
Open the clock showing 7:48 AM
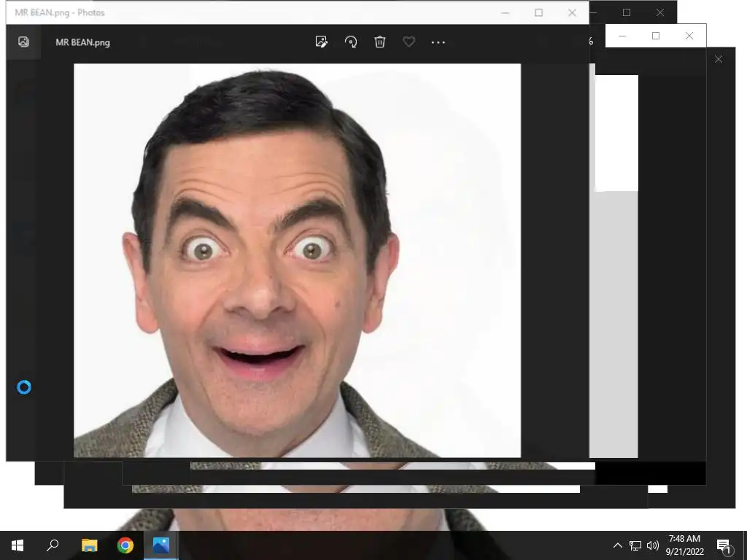coord(684,545)
